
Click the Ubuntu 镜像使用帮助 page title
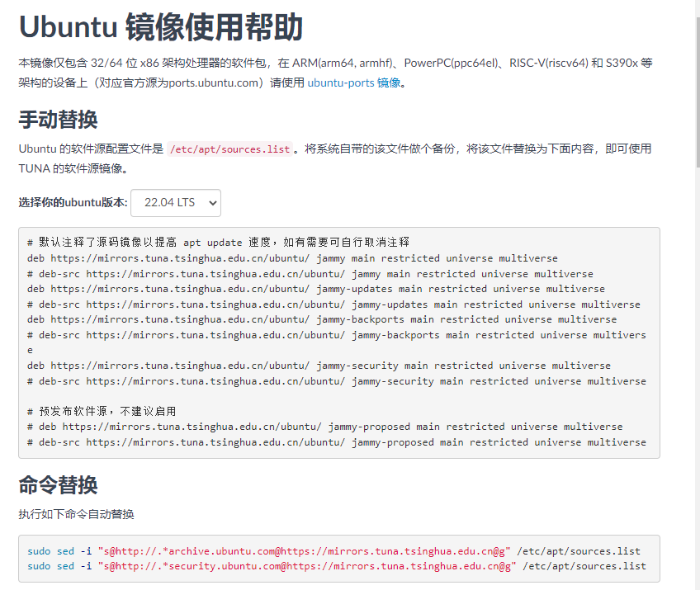(x=161, y=28)
